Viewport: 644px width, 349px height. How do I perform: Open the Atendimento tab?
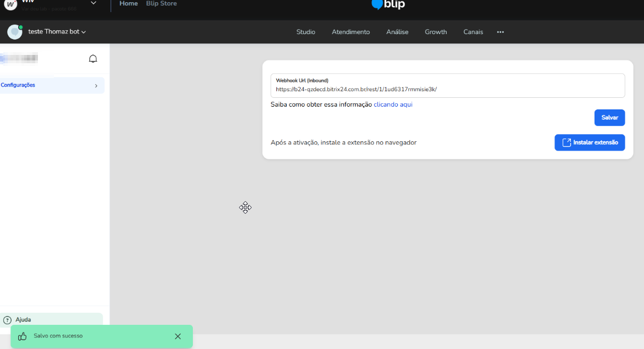pyautogui.click(x=351, y=32)
